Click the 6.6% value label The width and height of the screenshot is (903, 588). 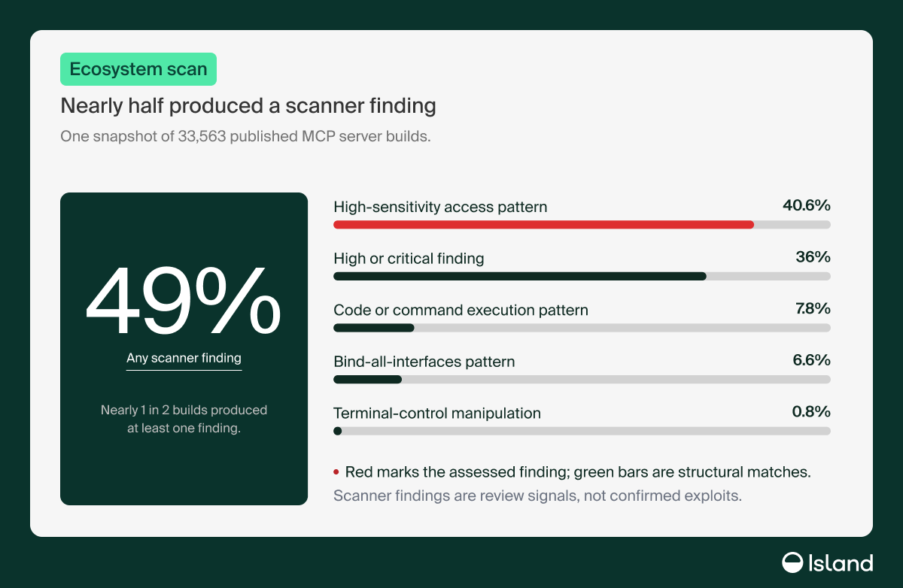point(811,360)
